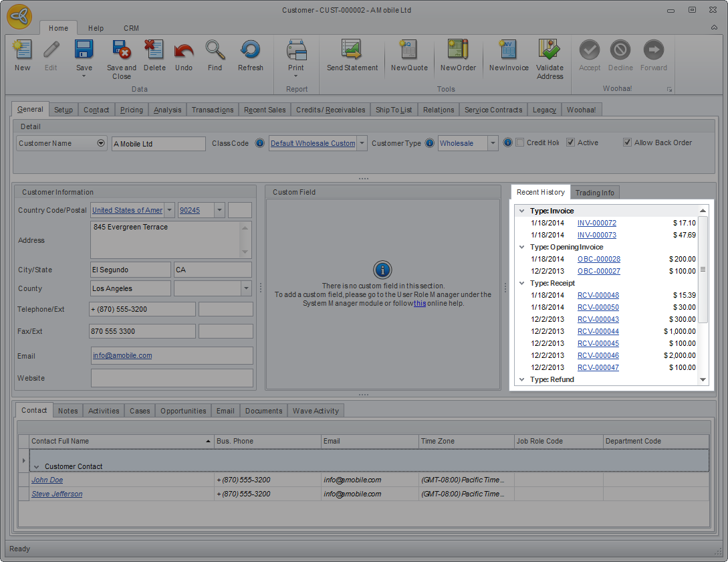Viewport: 728px width, 562px height.
Task: Click the Recent History vertical scrollbar
Action: [703, 269]
